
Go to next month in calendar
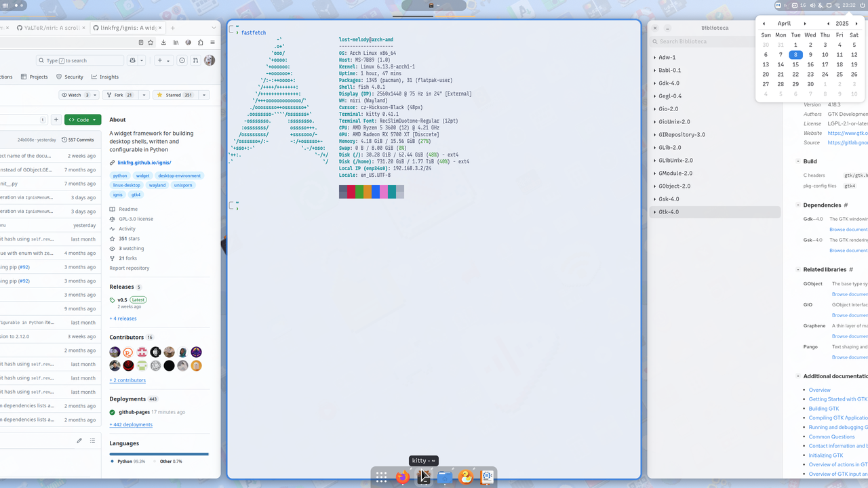click(805, 24)
